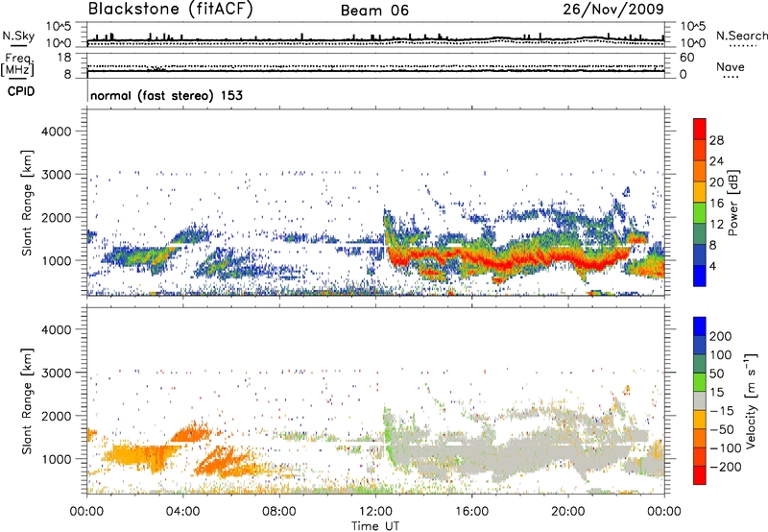The height and width of the screenshot is (532, 768).
Task: Click the '3000' tick on velocity panel
Action: pyautogui.click(x=56, y=373)
